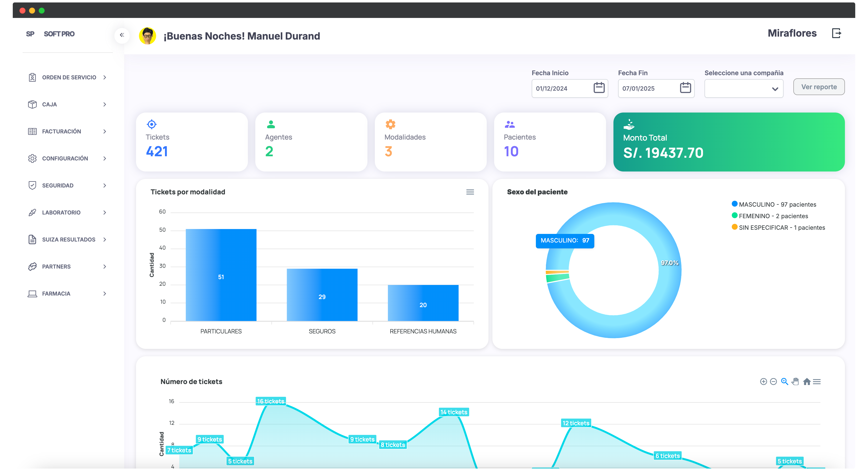Expand the Partners submenu chevron
This screenshot has width=868, height=471.
click(105, 266)
